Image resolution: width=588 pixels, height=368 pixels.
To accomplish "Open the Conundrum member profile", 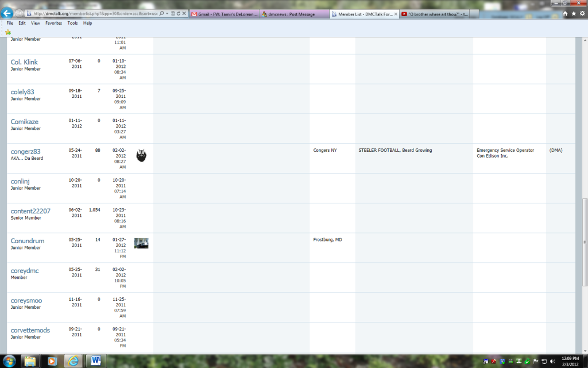I will point(28,241).
